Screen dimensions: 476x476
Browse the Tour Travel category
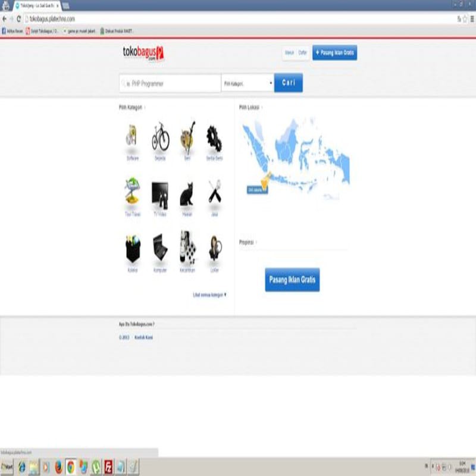131,192
